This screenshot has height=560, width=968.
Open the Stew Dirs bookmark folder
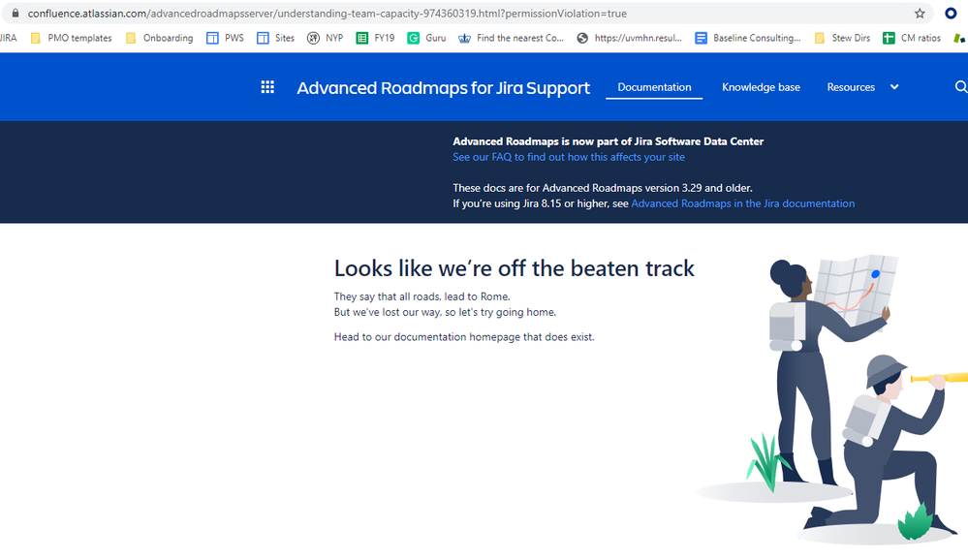842,38
